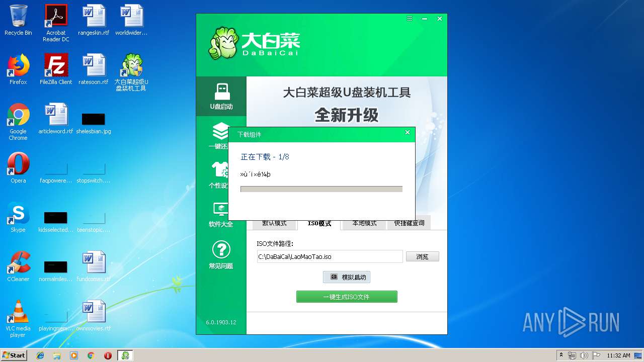Screen dimensions: 644x362
Task: Click the Action Center flag tray icon
Action: pos(596,355)
